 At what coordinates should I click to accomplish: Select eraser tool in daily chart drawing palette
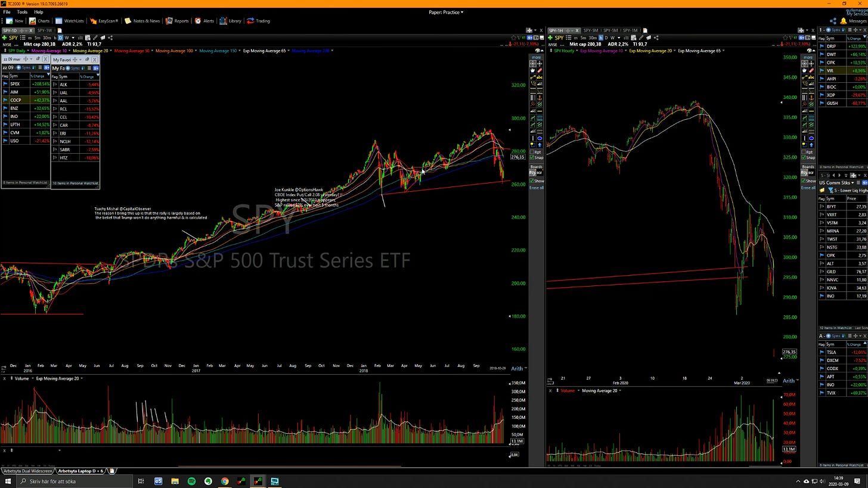pos(540,70)
